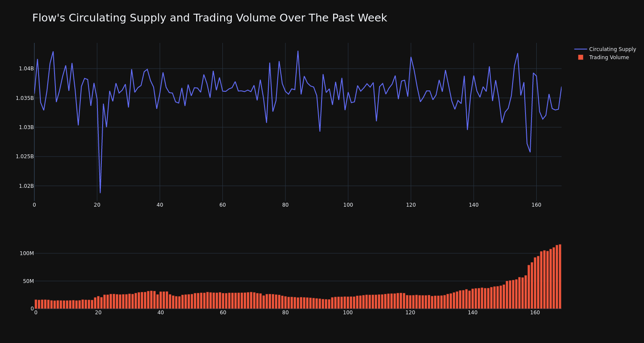This screenshot has height=343, width=644.
Task: Click the chart title about Flow's supply
Action: point(210,18)
